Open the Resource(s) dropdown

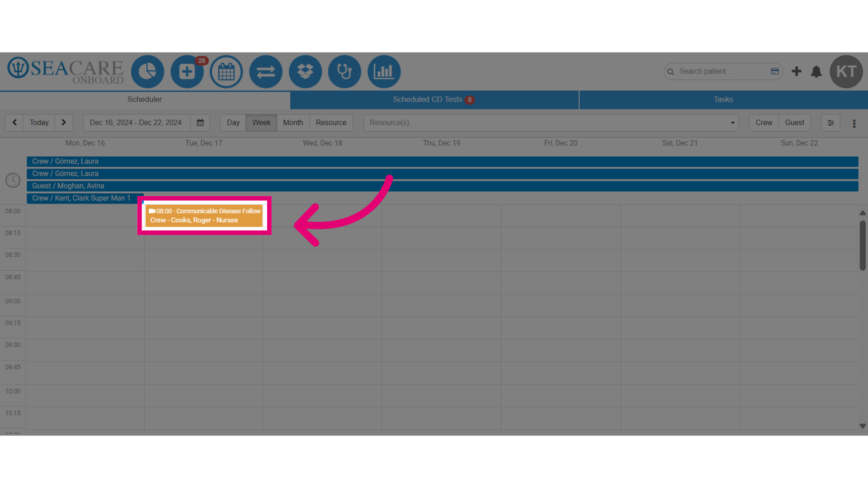point(551,122)
